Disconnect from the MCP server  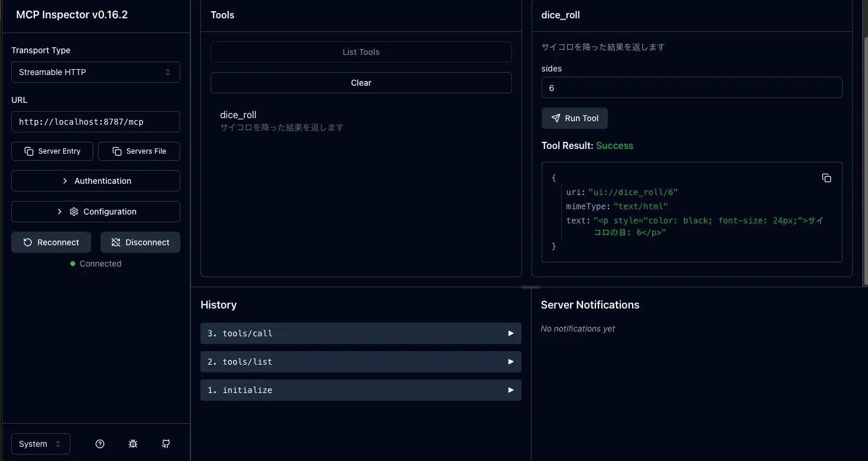[140, 242]
